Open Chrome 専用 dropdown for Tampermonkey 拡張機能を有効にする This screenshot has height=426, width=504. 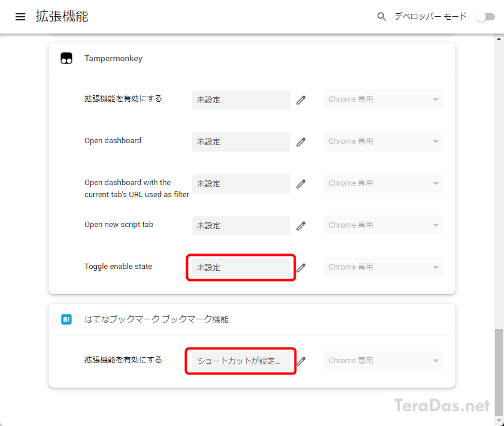pos(384,99)
